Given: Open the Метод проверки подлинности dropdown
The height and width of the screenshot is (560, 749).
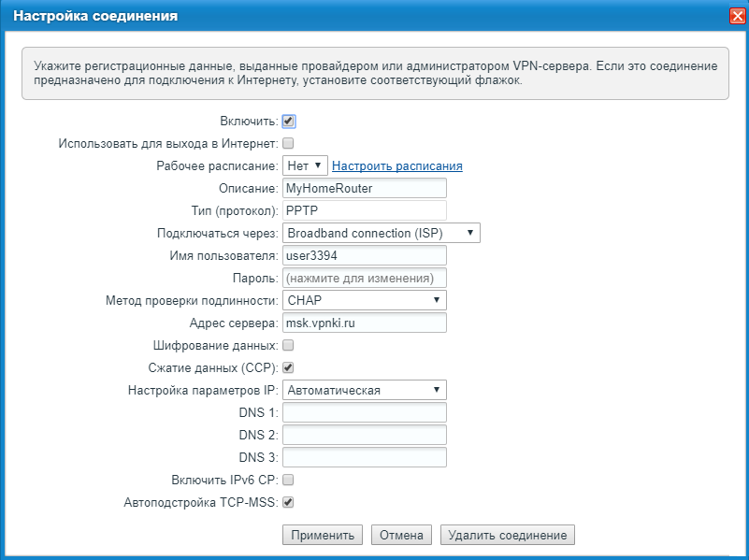Looking at the screenshot, I should point(364,300).
